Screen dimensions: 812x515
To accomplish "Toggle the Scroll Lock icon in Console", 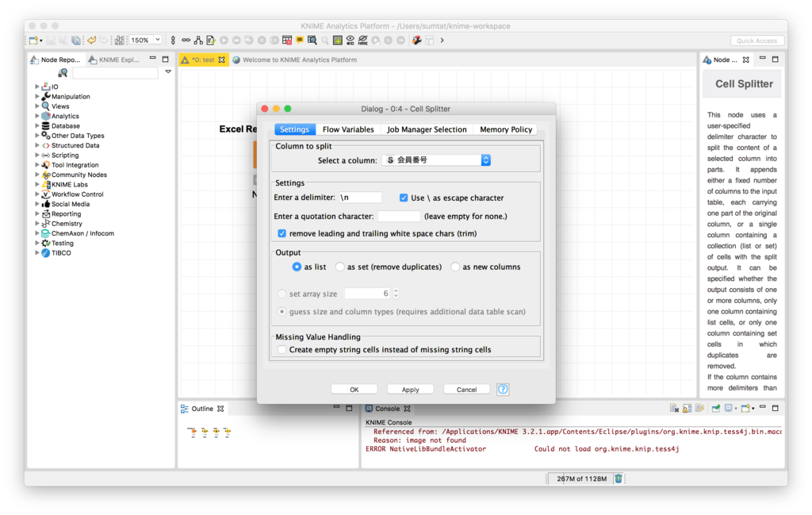I will pos(687,408).
